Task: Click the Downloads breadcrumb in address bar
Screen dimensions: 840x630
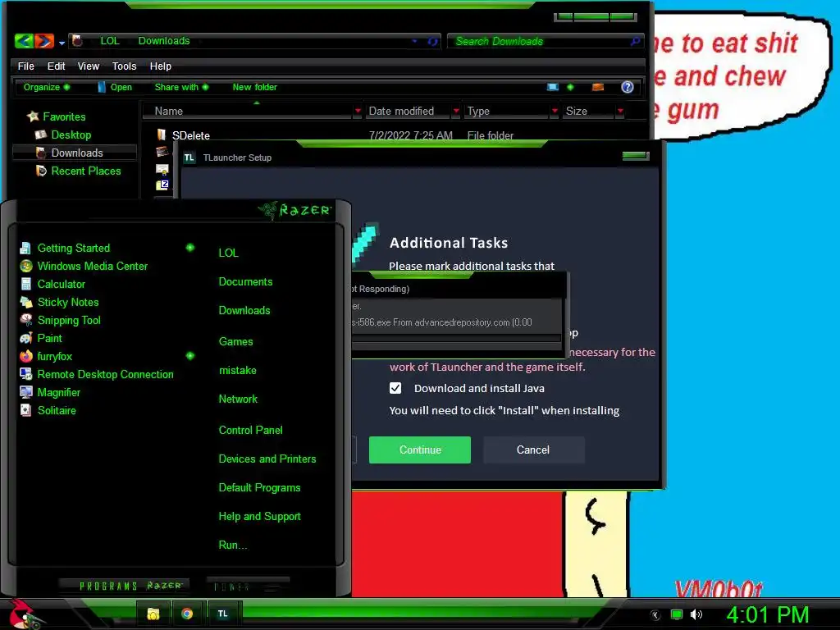Action: pyautogui.click(x=164, y=41)
